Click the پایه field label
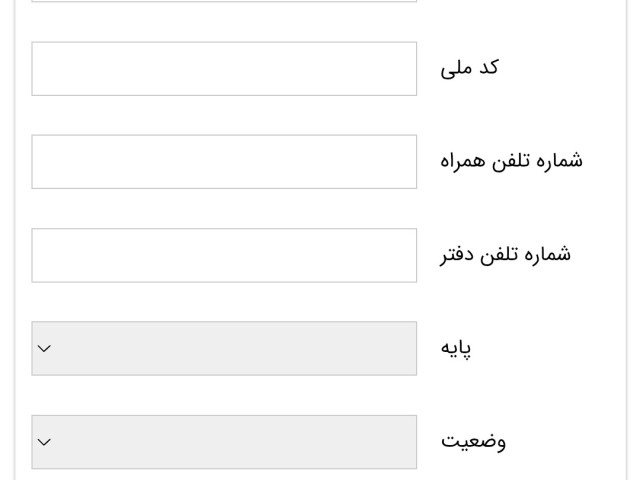Image resolution: width=640 pixels, height=480 pixels. [x=456, y=348]
